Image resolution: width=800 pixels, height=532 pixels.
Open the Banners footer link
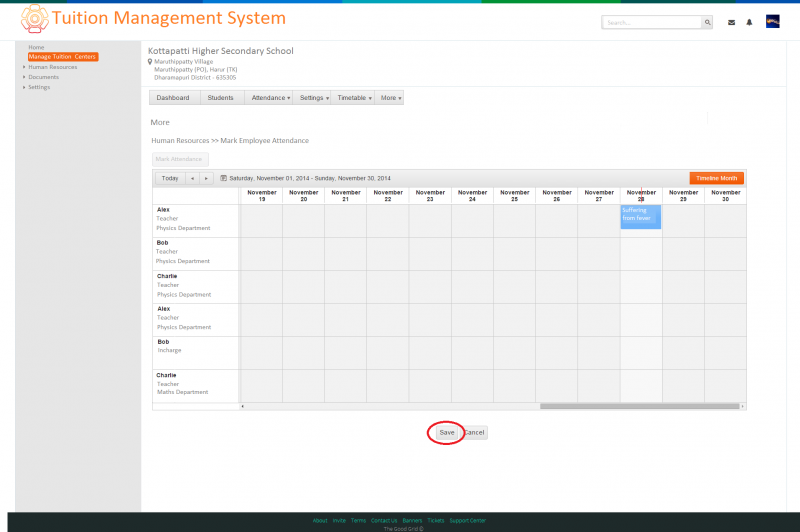pyautogui.click(x=412, y=521)
